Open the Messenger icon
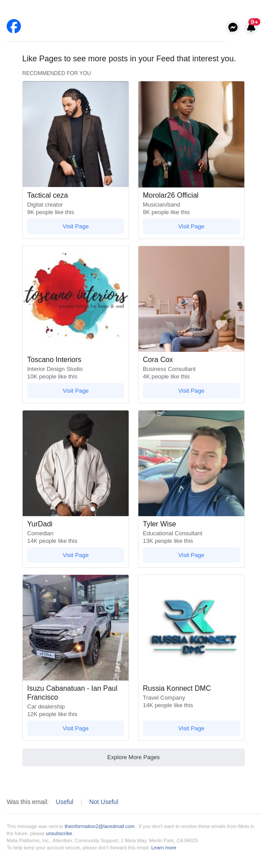The width and height of the screenshot is (267, 868). point(233,28)
